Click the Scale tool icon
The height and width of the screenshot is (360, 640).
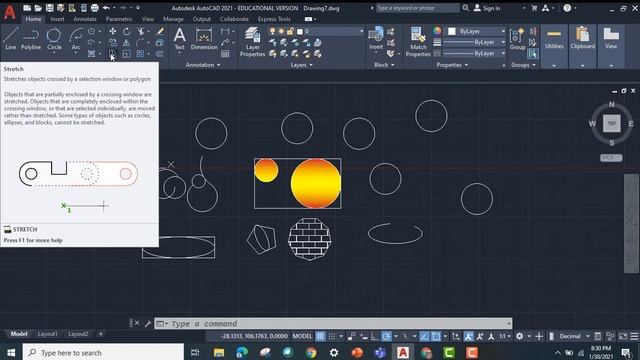click(x=127, y=53)
